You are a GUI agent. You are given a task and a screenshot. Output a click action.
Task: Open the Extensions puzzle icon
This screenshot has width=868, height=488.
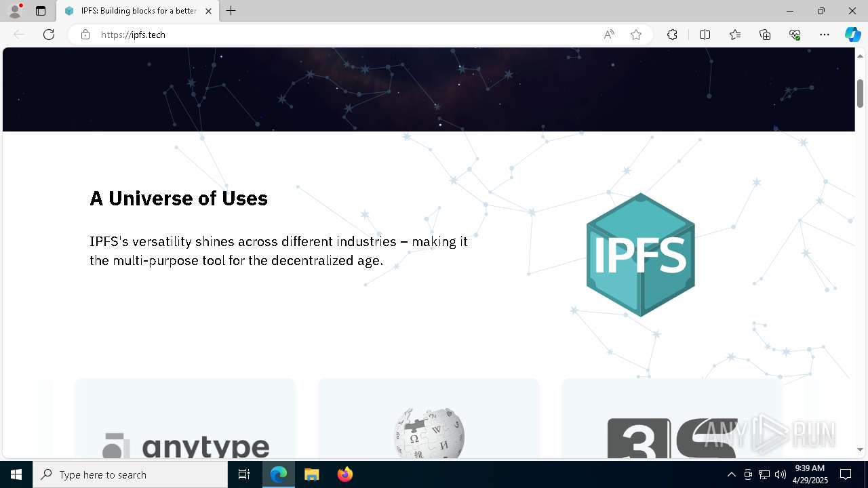point(672,35)
